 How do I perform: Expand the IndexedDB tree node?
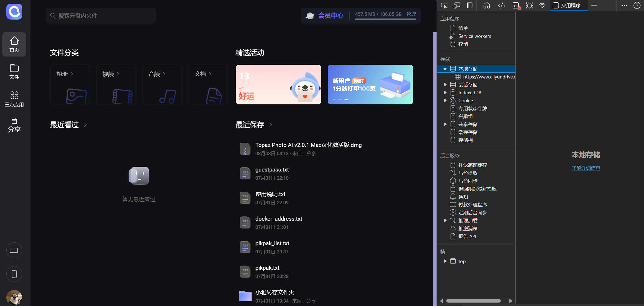(445, 92)
